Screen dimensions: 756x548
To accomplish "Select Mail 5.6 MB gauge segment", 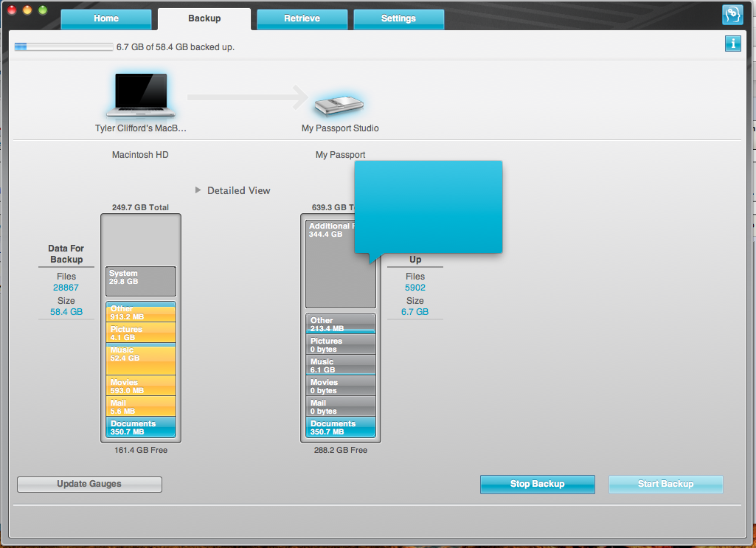I will point(141,406).
